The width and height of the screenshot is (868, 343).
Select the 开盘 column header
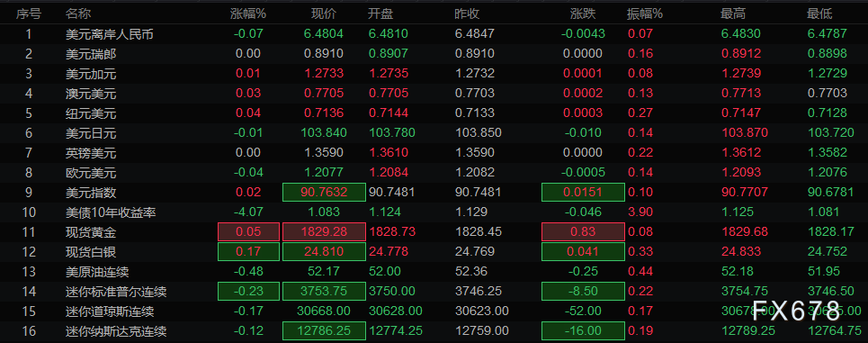(x=380, y=14)
